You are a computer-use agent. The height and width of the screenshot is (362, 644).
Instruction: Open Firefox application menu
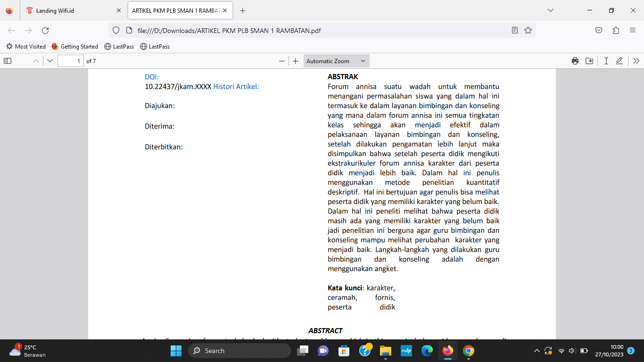[633, 30]
